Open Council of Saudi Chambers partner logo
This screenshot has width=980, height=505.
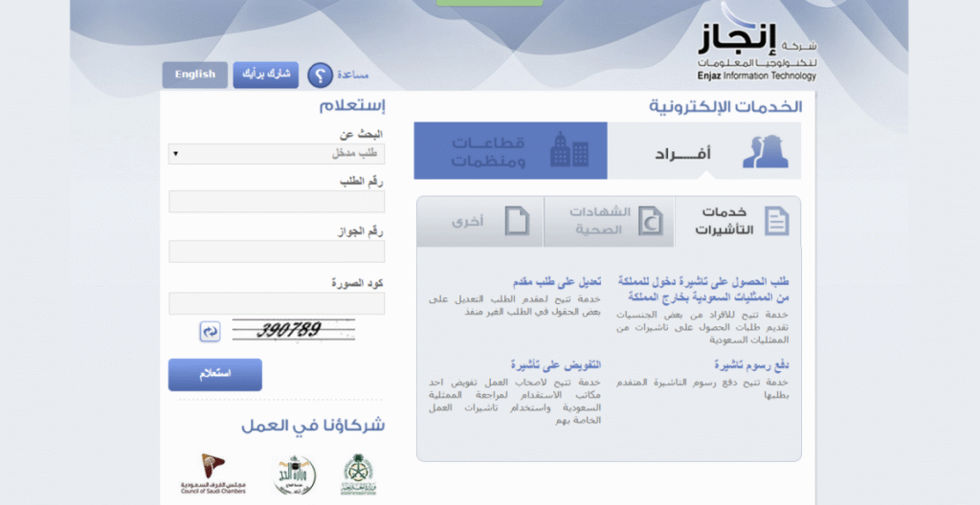(x=213, y=473)
